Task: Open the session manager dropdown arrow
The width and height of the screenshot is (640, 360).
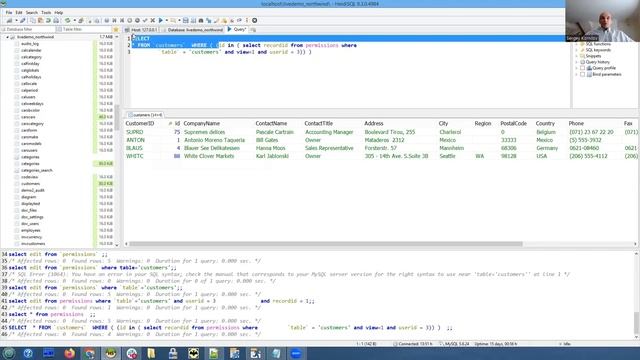Action: [x=16, y=20]
